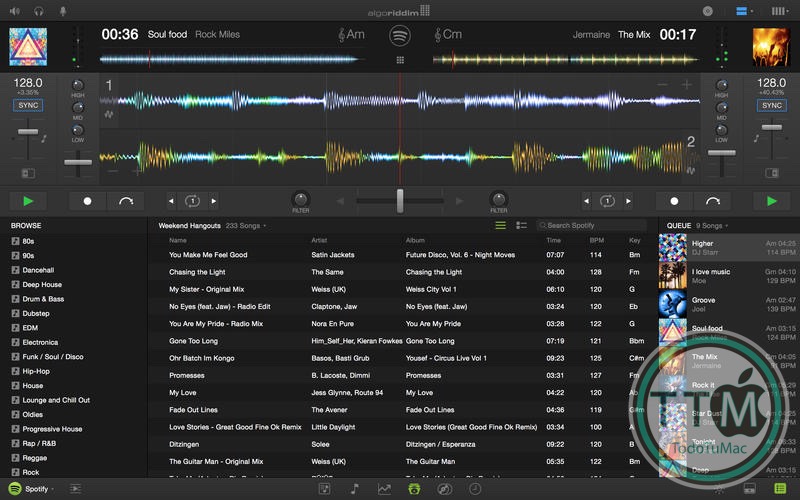800x500 pixels.
Task: Select queue item "I love music"
Action: (x=729, y=276)
